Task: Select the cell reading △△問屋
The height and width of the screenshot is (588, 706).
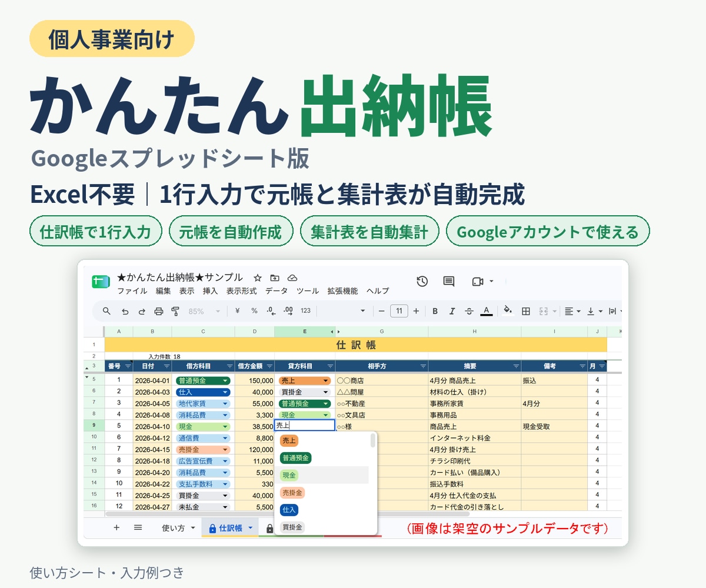Action: [x=381, y=392]
